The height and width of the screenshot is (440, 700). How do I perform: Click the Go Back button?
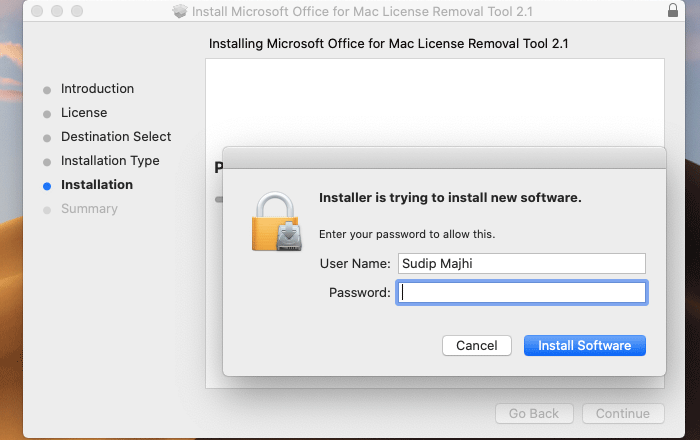(534, 413)
